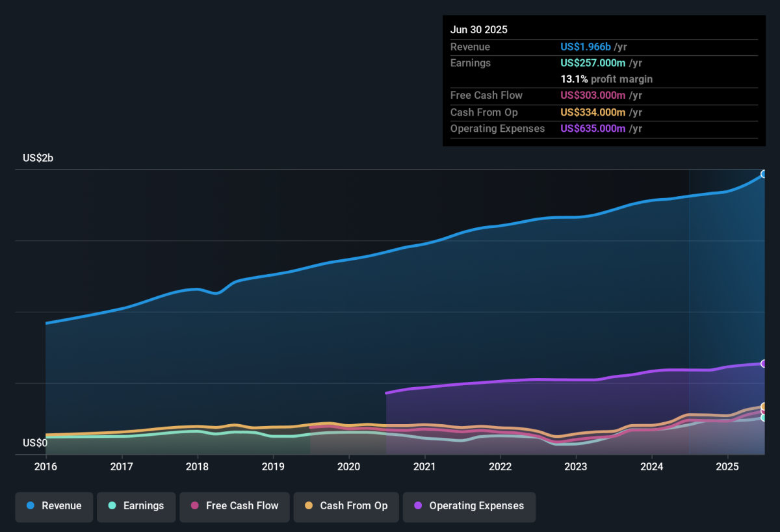Viewport: 780px width, 532px height.
Task: Click the 2022 x-axis year label
Action: (500, 467)
